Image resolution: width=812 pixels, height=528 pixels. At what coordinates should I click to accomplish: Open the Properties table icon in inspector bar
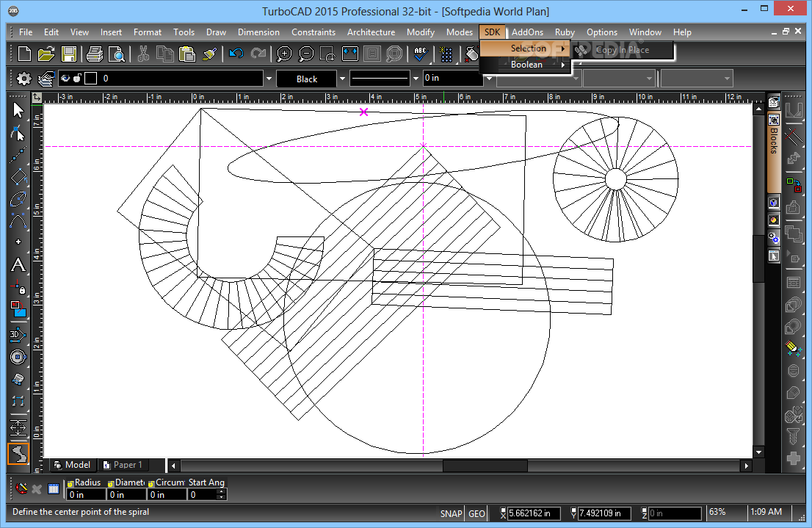click(x=54, y=488)
